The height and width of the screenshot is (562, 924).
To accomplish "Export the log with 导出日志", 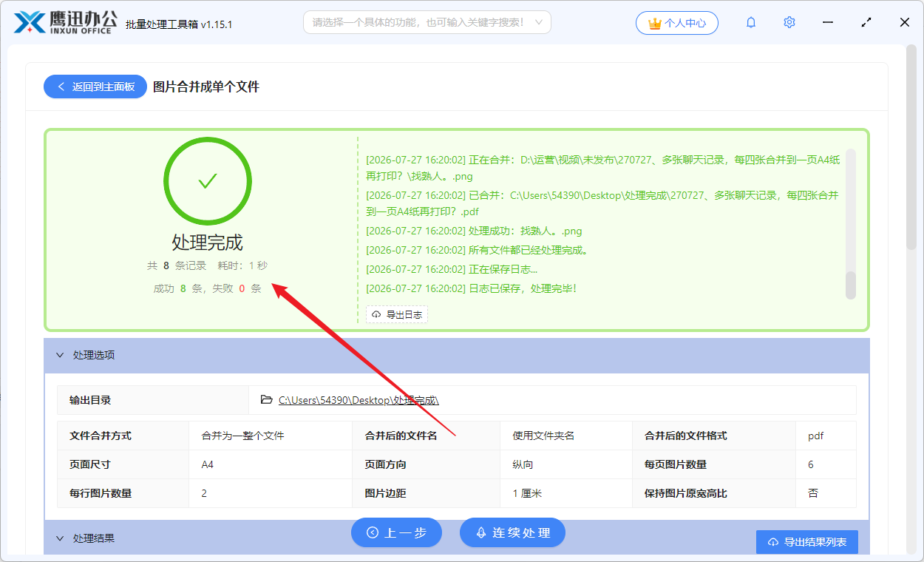I will coord(397,315).
